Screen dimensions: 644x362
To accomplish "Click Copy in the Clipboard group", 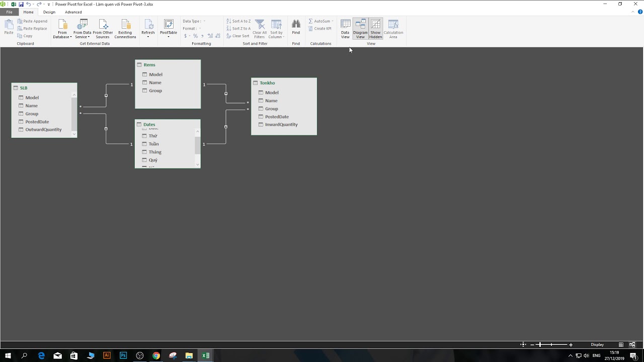I will (25, 36).
